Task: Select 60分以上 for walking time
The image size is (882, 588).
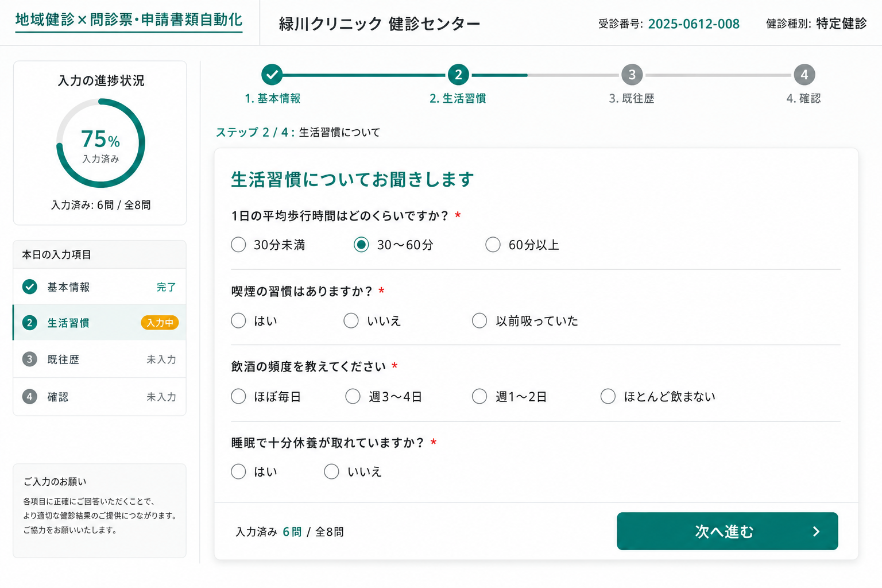Action: pos(493,245)
